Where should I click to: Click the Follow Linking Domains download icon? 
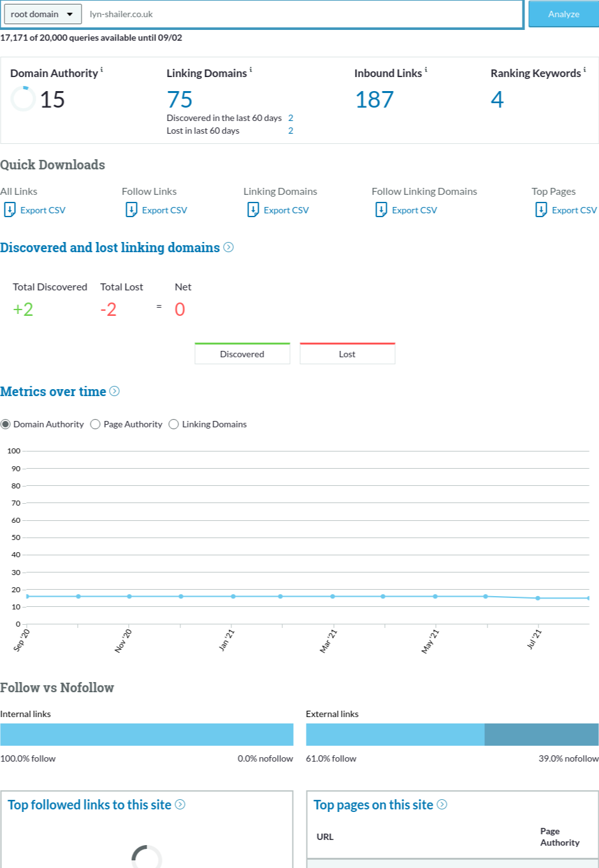click(x=382, y=210)
